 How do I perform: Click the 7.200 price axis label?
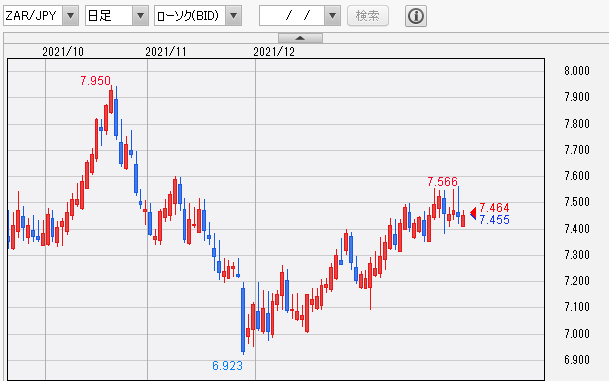click(x=577, y=280)
